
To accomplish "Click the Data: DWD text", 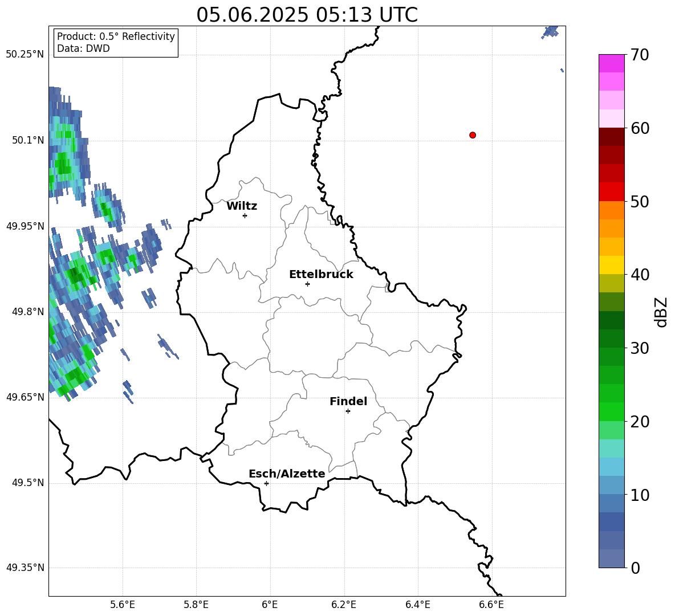I will pyautogui.click(x=83, y=48).
